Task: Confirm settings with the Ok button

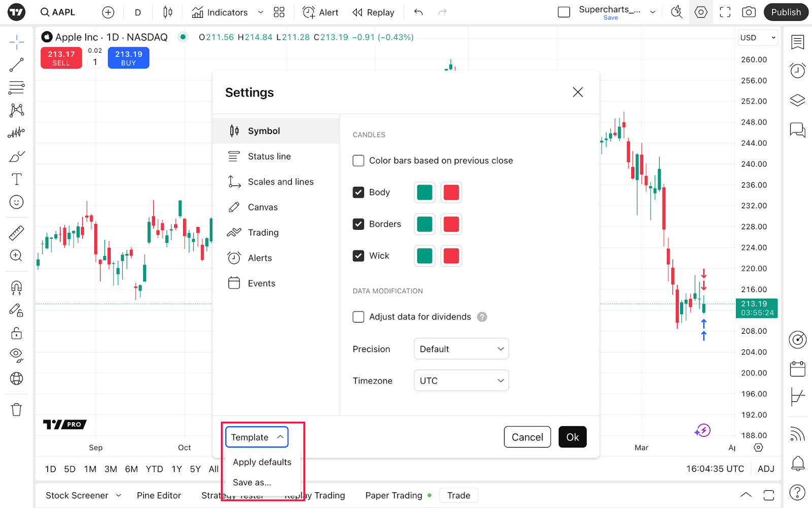Action: point(572,437)
